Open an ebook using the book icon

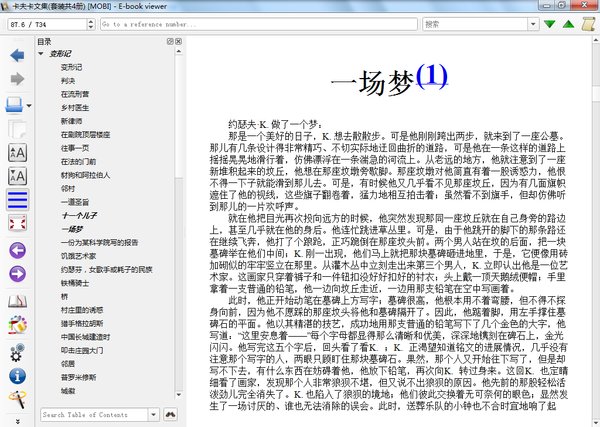pos(14,104)
